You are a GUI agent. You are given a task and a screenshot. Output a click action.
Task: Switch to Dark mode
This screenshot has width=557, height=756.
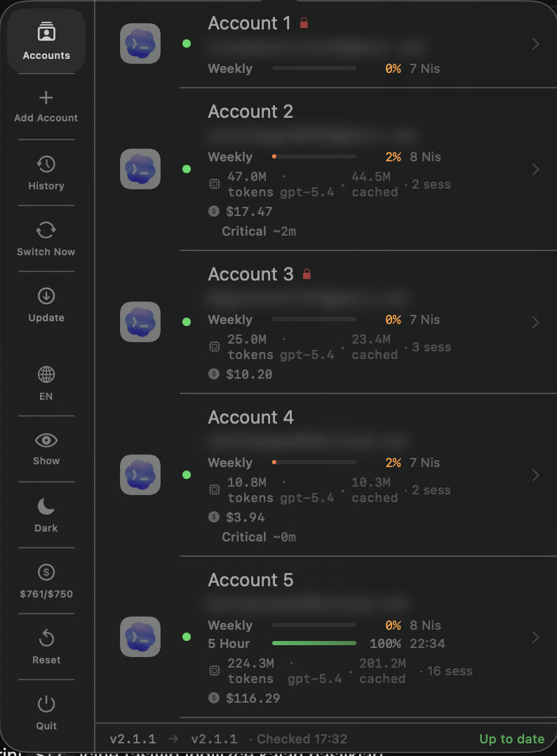46,506
